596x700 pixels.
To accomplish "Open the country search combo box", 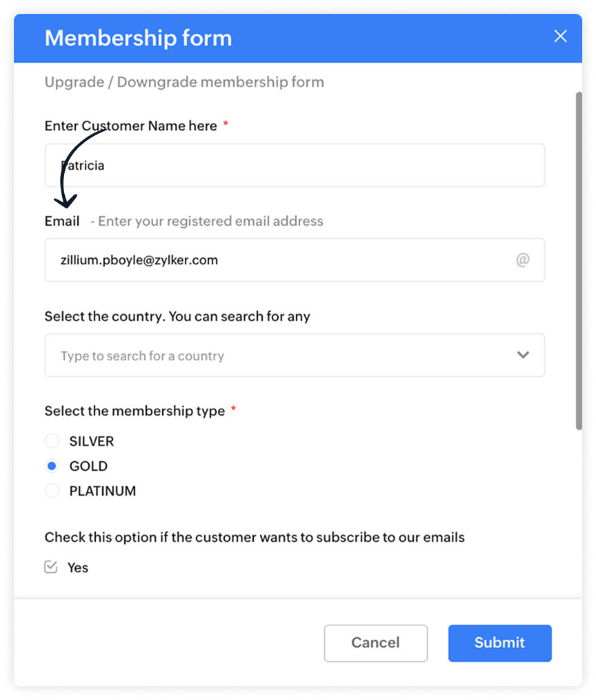I will click(295, 356).
